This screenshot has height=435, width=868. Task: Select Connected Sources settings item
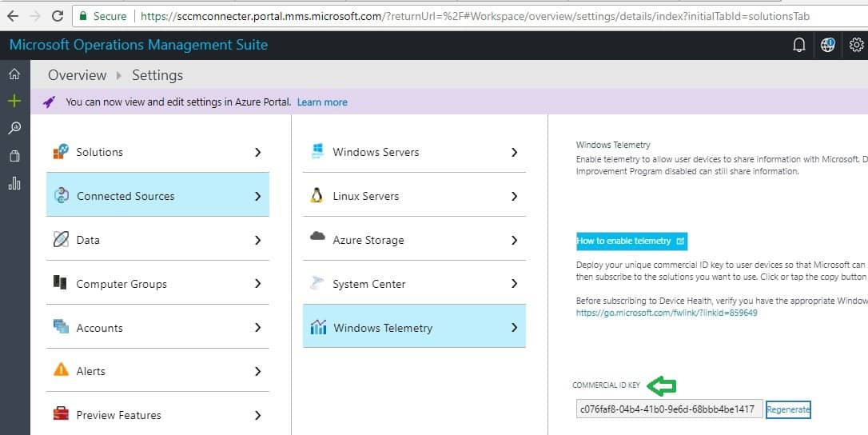click(x=157, y=194)
